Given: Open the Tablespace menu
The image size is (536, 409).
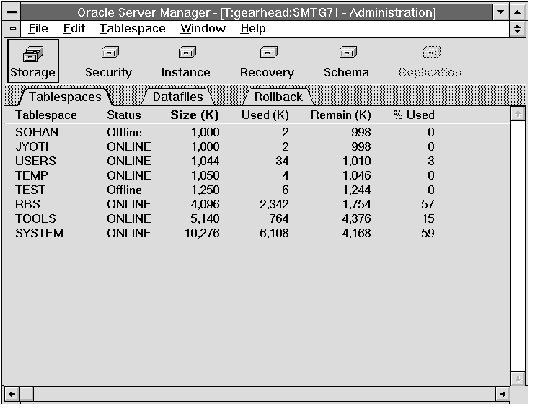Looking at the screenshot, I should click(133, 29).
